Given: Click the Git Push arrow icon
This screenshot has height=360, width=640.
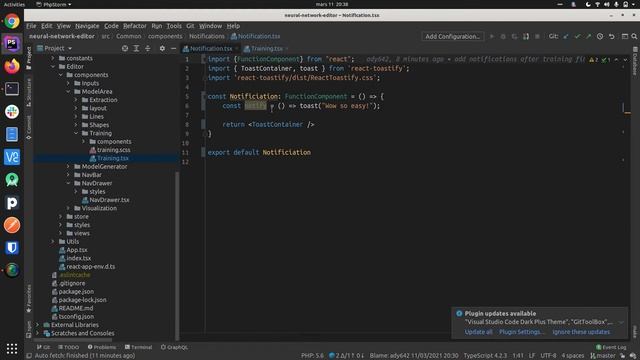Looking at the screenshot, I should coord(589,36).
